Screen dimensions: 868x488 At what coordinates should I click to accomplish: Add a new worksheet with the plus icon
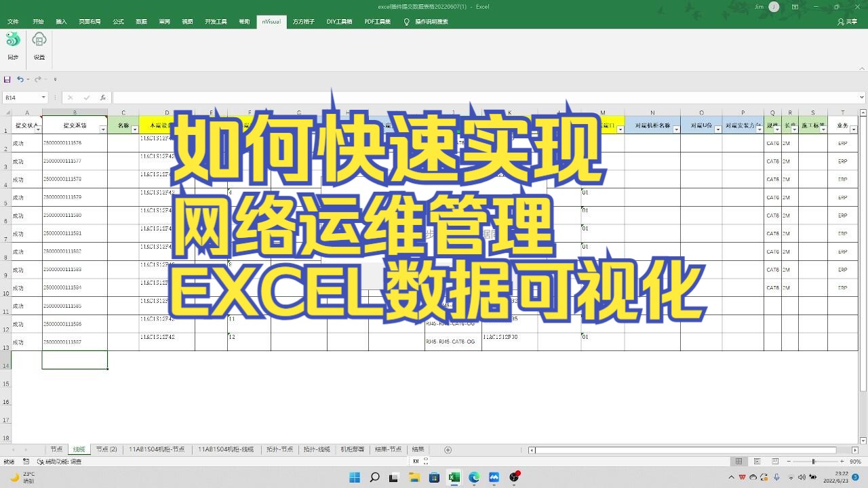click(446, 449)
